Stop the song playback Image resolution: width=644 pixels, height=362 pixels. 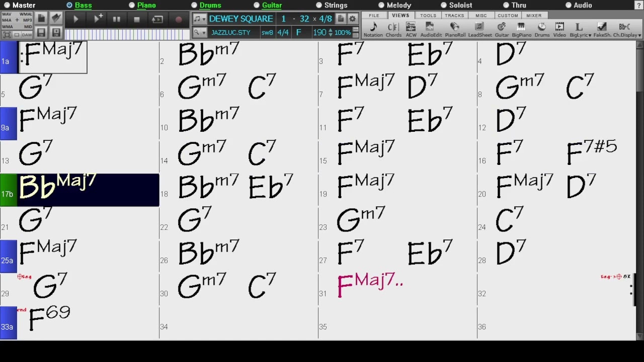[136, 19]
